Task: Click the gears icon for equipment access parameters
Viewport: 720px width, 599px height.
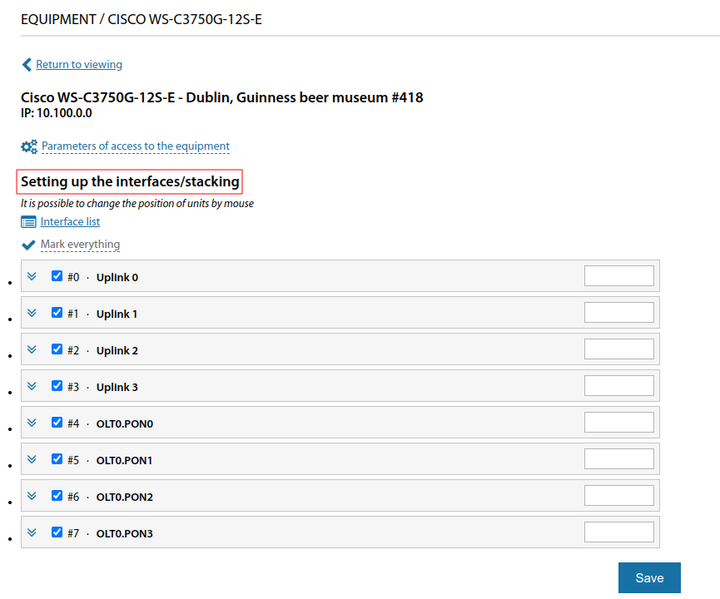Action: 29,147
